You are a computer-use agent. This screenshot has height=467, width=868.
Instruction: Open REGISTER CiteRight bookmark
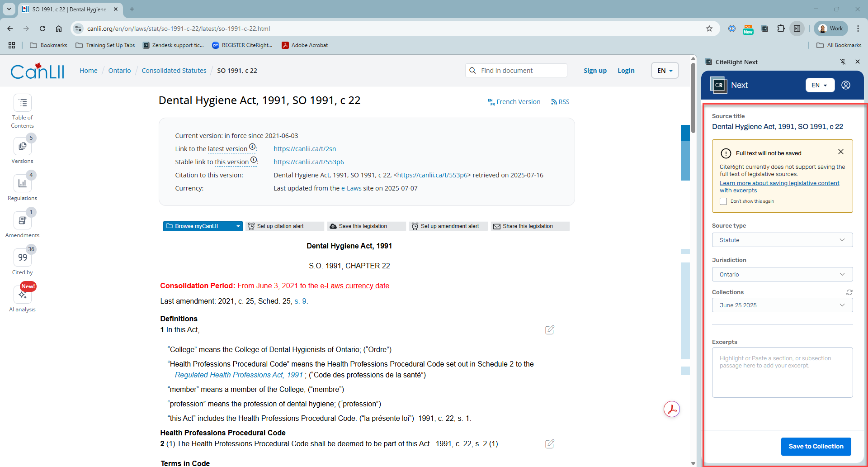tap(242, 45)
